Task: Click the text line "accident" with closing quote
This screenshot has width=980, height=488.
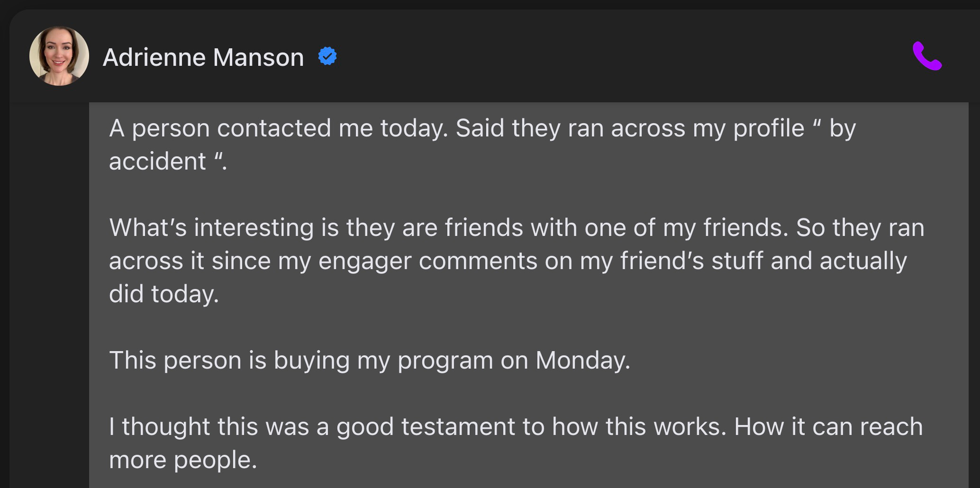Action: 168,161
